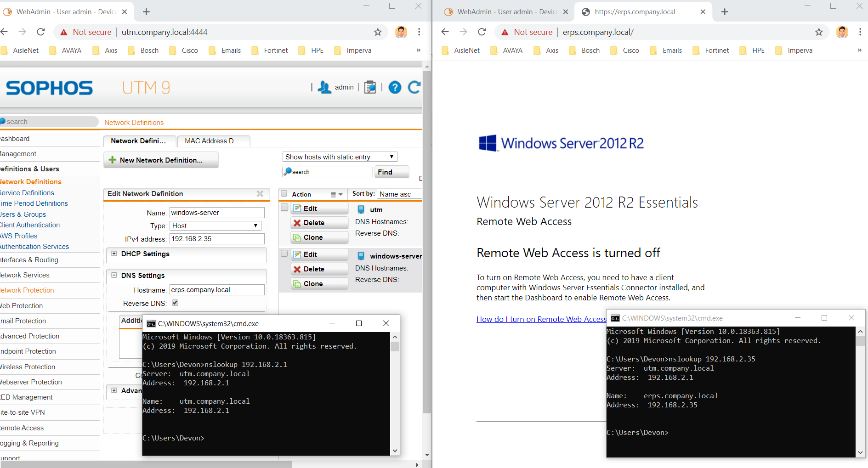
Task: Click the IPv4 address field
Action: click(217, 239)
